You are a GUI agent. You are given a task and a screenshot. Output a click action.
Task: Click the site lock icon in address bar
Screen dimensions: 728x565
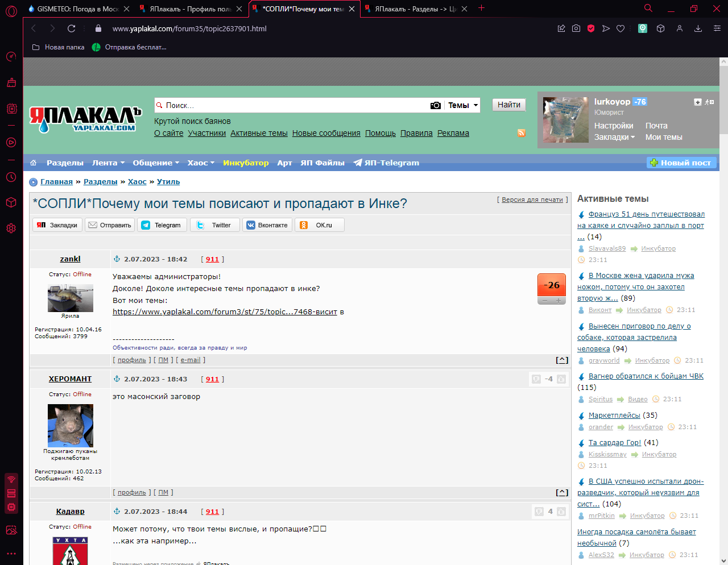(x=98, y=28)
